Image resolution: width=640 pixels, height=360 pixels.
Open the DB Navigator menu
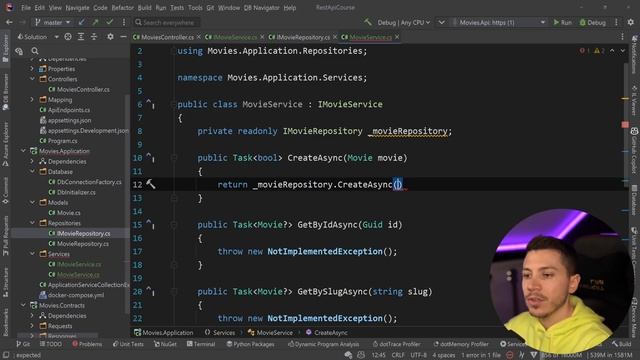261,7
